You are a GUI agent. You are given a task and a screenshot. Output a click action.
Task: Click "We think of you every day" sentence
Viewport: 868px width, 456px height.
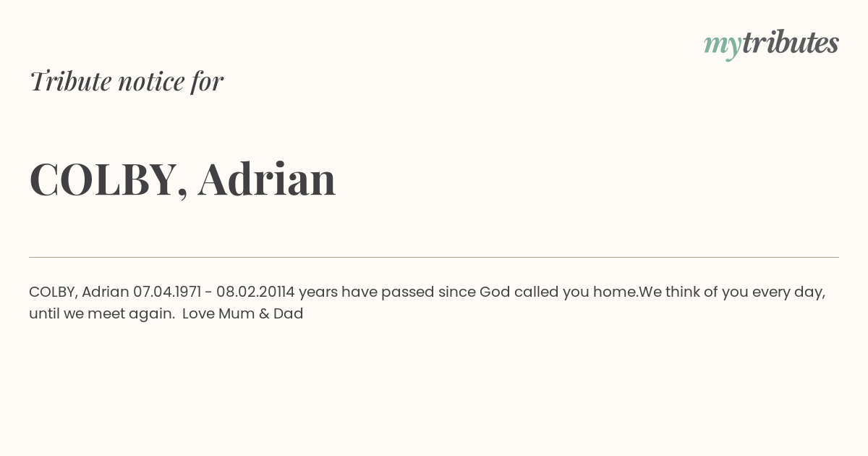point(732,292)
